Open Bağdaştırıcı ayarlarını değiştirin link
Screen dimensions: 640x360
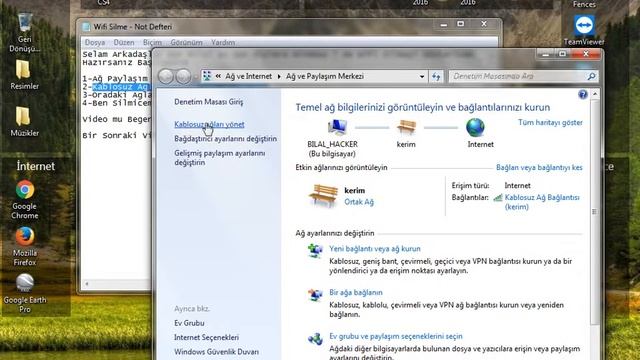[225, 139]
